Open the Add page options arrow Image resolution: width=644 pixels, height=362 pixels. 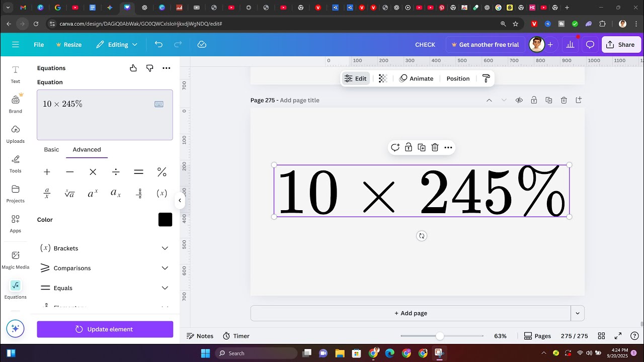click(578, 313)
